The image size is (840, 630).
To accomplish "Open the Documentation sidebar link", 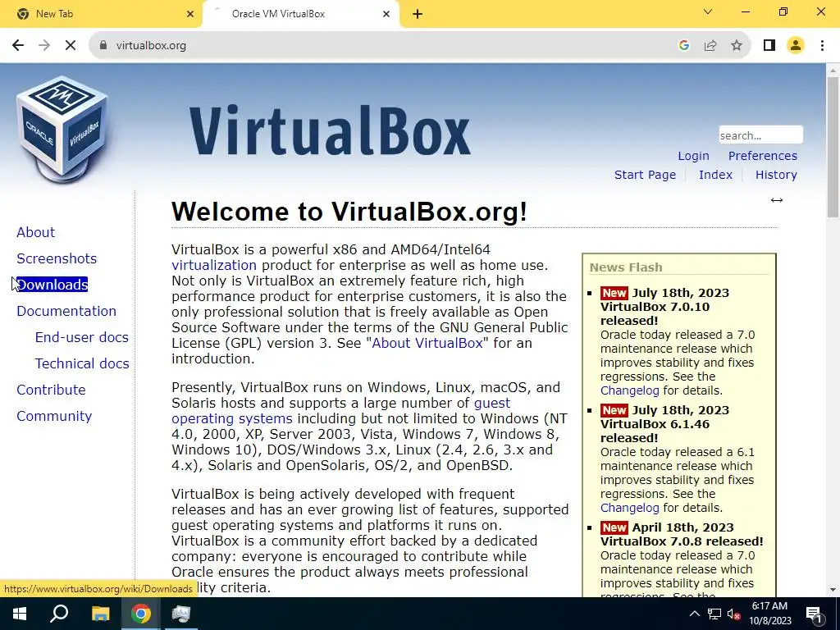I will click(x=66, y=311).
